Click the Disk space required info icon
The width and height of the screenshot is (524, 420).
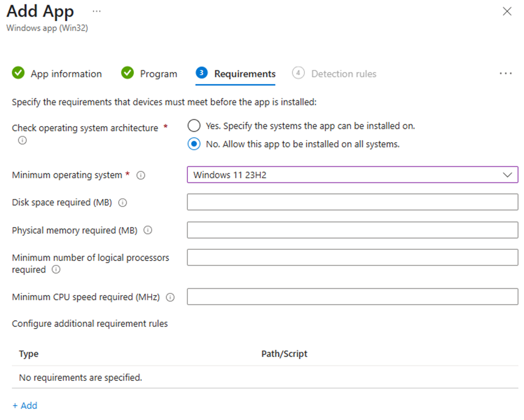(122, 202)
